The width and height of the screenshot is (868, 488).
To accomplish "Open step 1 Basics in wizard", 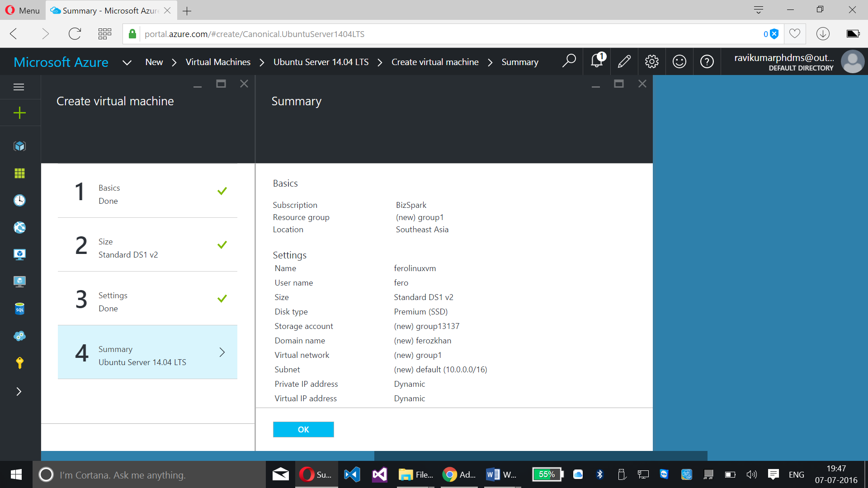I will pyautogui.click(x=147, y=191).
